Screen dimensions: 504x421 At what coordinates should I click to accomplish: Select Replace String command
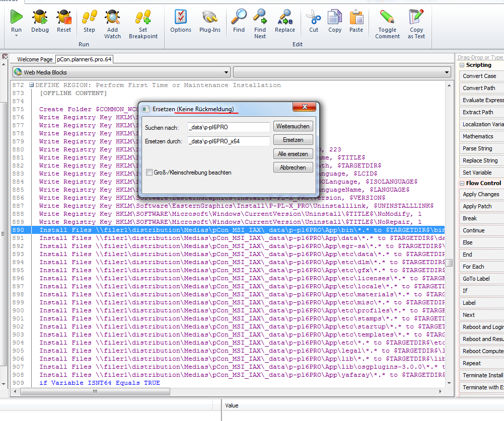(481, 160)
